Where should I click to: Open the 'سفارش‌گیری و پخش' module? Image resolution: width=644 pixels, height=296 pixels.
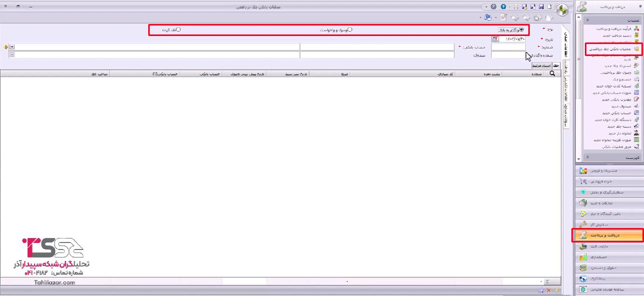[x=609, y=192]
